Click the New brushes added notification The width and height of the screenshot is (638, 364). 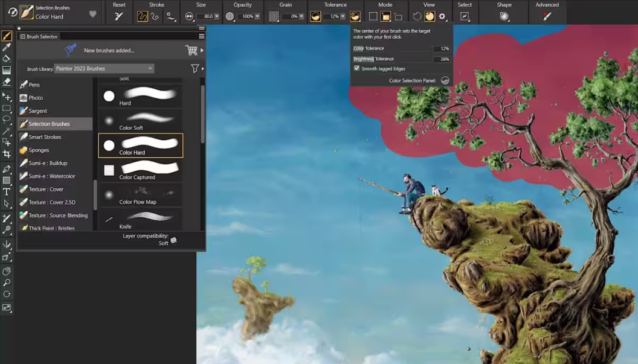tap(109, 51)
